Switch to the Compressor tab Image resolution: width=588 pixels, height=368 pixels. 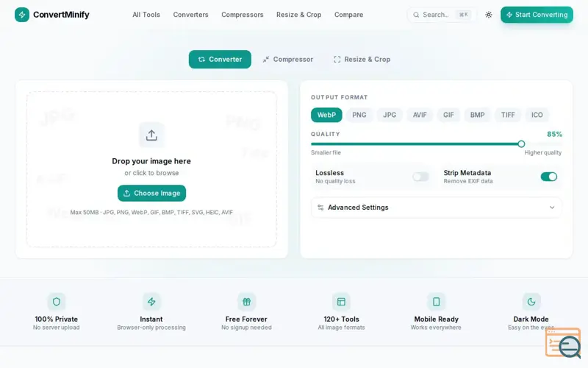click(x=287, y=60)
